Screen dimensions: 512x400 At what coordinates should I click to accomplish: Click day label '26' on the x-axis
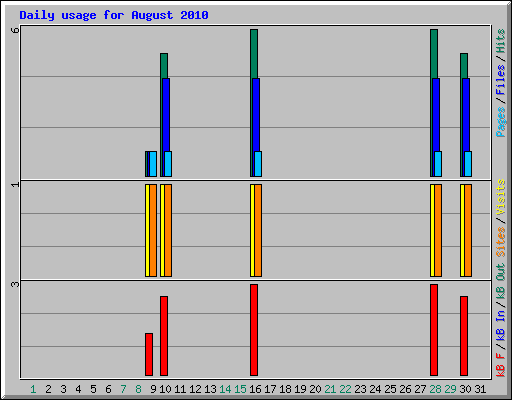[x=405, y=389]
